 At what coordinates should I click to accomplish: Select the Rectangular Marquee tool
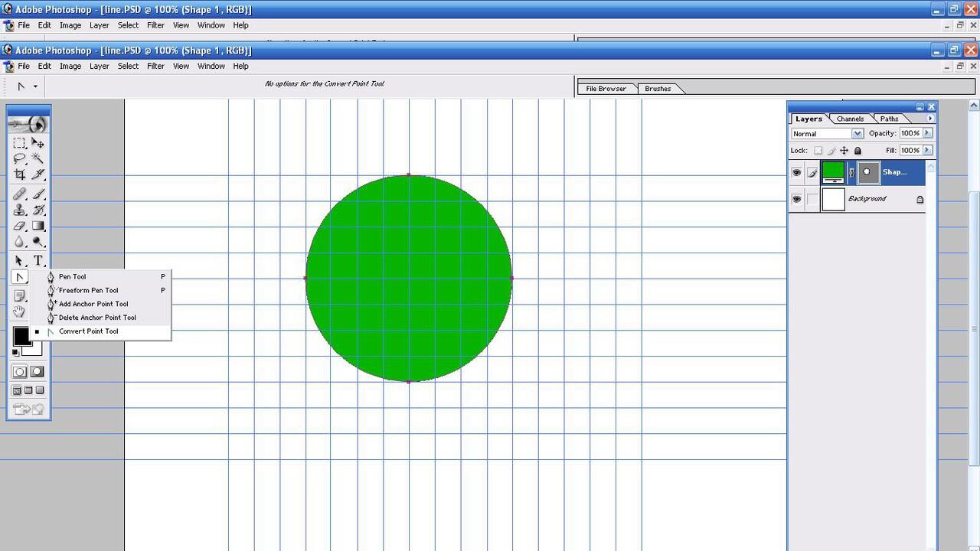coord(20,143)
